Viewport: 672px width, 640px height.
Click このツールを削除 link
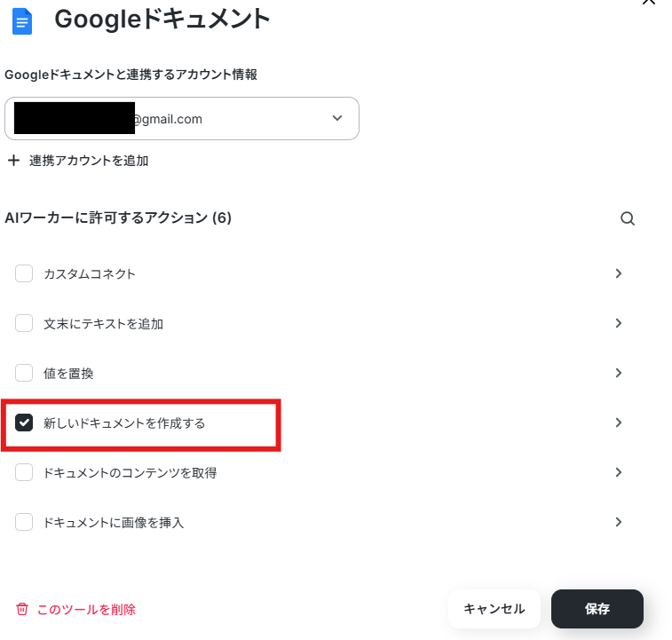(x=86, y=610)
